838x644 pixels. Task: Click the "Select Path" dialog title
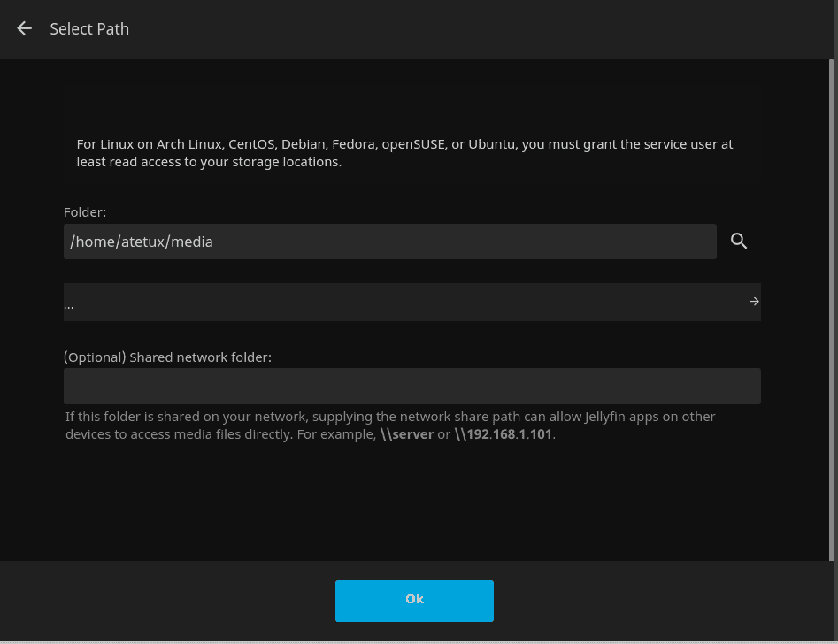[x=89, y=29]
